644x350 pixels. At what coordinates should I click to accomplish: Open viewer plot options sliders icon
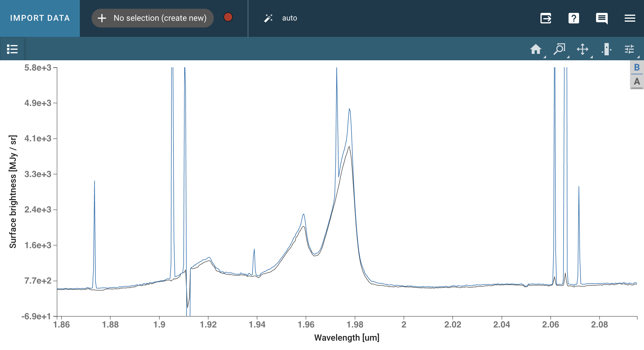coord(629,49)
